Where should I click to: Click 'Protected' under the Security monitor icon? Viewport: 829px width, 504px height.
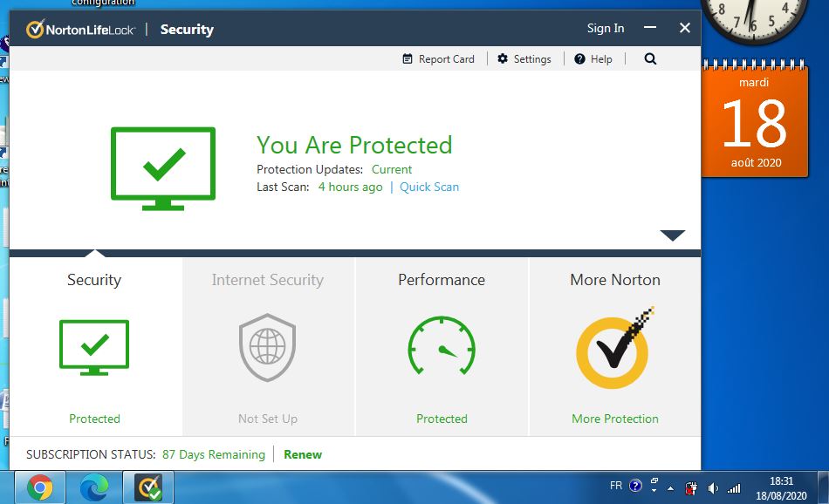(x=94, y=419)
